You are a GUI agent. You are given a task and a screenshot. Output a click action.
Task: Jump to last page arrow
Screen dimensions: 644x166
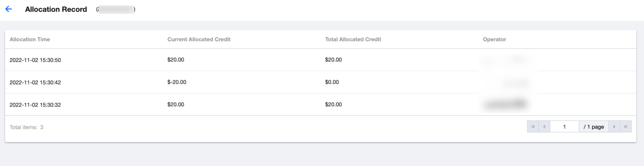625,127
